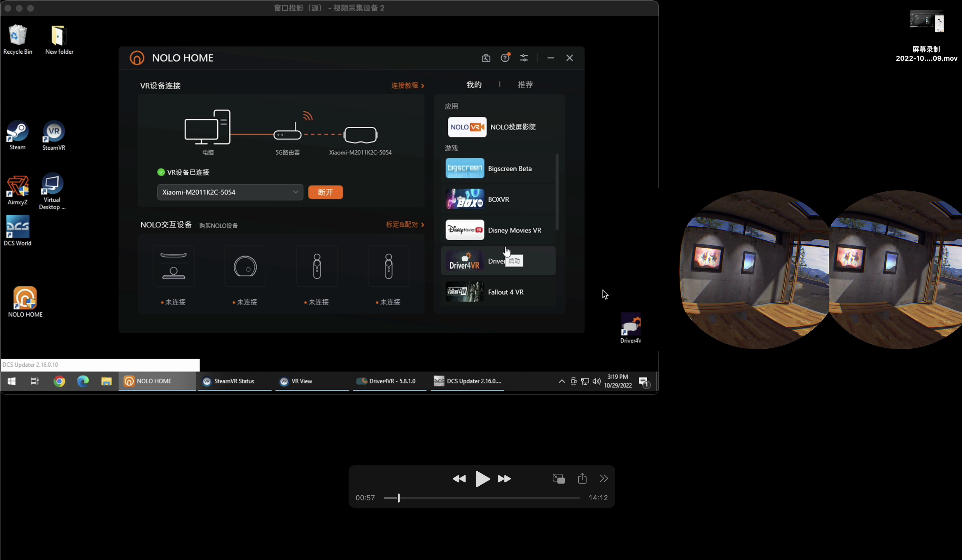Open the 购买NOLO设备 link
The height and width of the screenshot is (560, 962).
coord(218,225)
